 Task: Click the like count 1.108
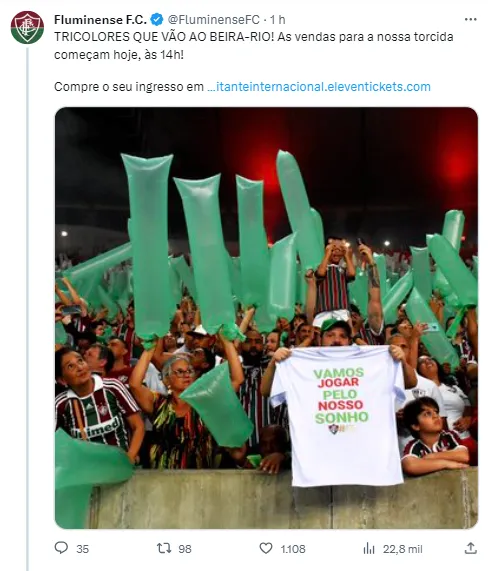293,549
